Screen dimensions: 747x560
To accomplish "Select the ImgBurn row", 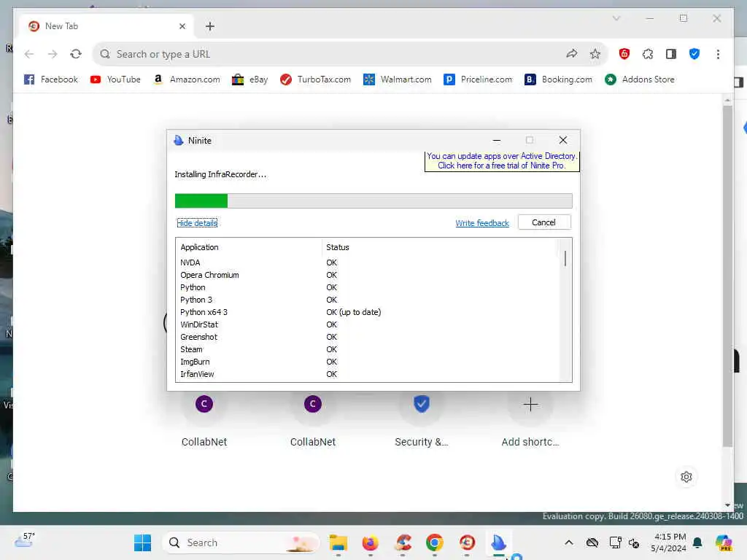I will point(366,362).
